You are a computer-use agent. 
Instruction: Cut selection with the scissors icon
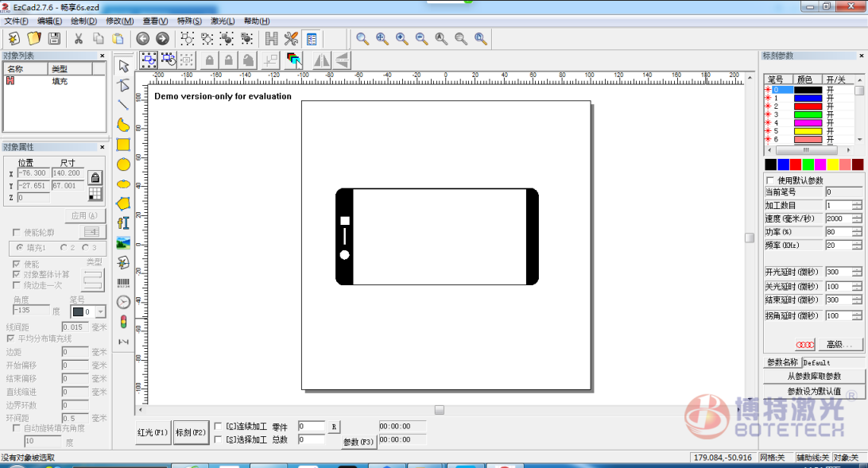tap(79, 38)
